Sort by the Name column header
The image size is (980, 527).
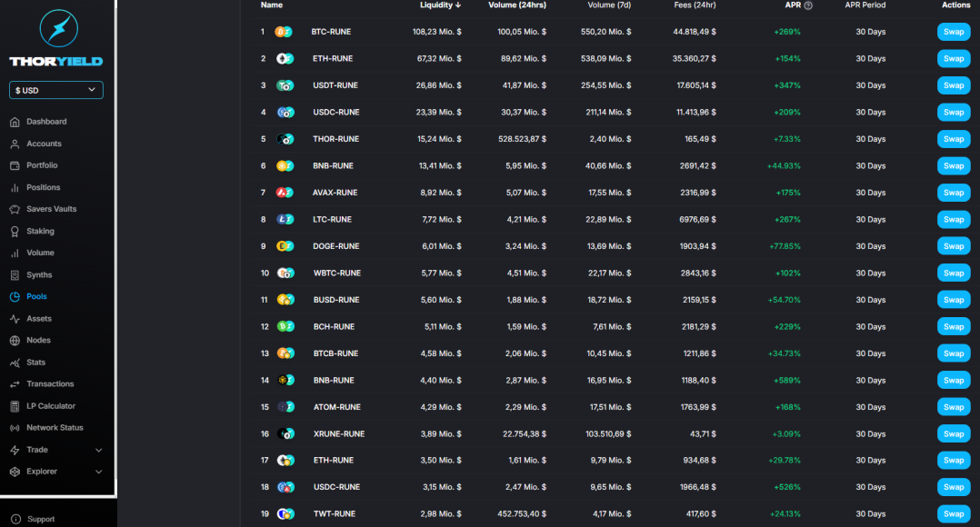point(271,5)
